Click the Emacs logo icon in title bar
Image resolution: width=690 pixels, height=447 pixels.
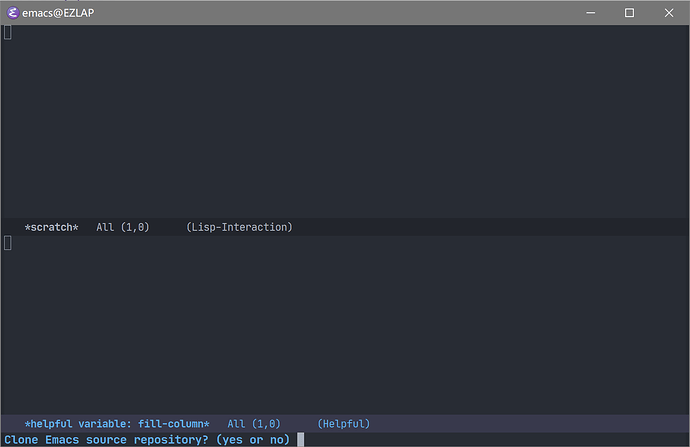13,13
